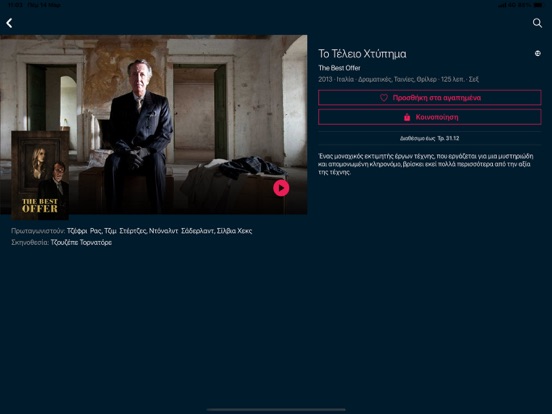Image resolution: width=552 pixels, height=414 pixels.
Task: Tap the Διαθέσιμο έως availability line
Action: coord(429,138)
